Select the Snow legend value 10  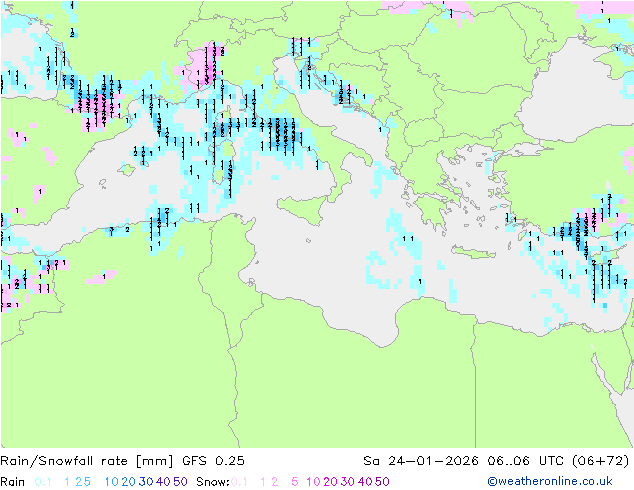tap(313, 482)
